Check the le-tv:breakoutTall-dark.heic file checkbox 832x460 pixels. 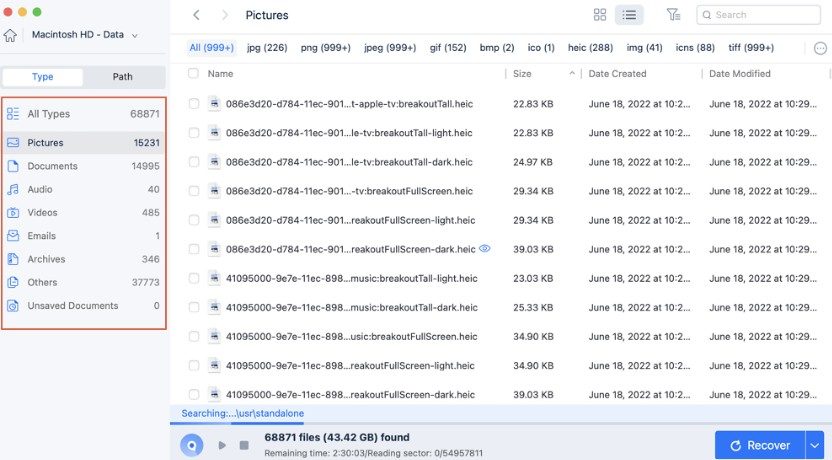(194, 162)
